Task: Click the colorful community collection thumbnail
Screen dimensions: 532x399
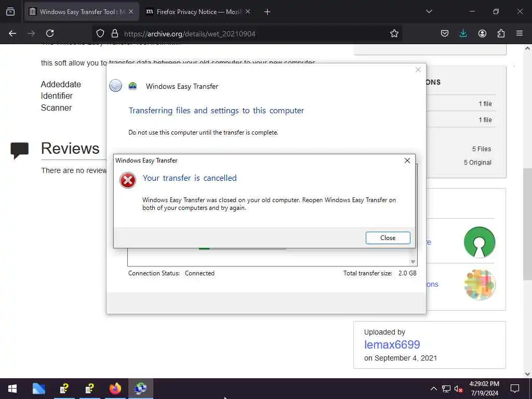Action: (480, 285)
